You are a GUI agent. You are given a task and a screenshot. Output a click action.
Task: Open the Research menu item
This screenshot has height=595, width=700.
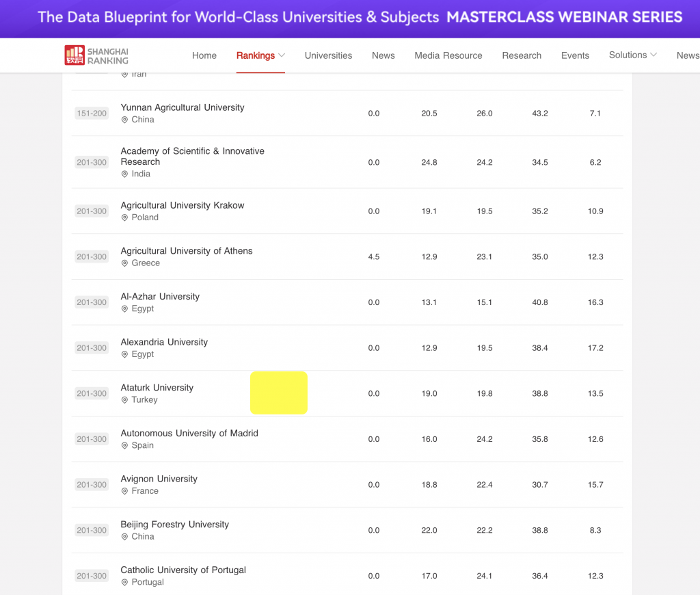click(522, 55)
